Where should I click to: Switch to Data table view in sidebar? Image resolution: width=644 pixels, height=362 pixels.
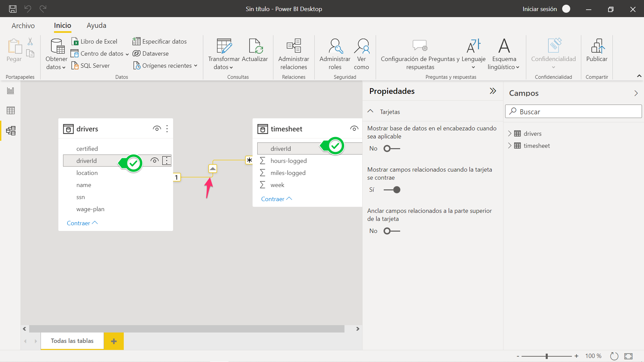click(x=11, y=110)
